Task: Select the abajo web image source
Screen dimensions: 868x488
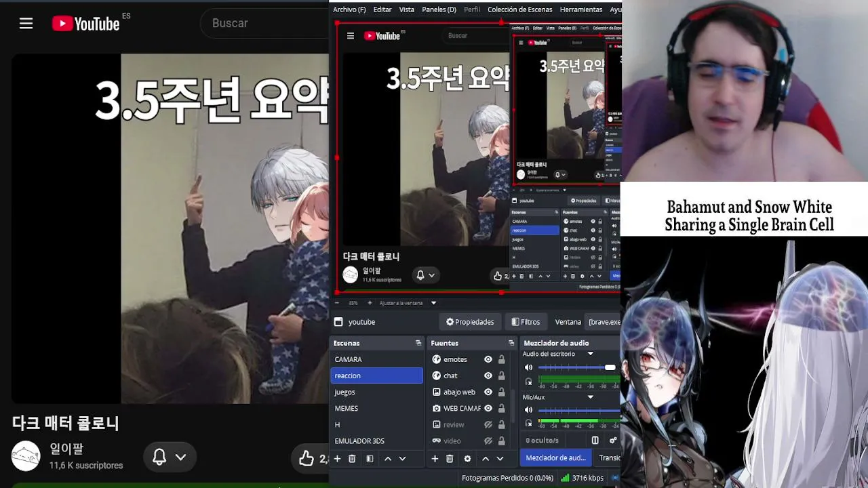Action: 459,392
